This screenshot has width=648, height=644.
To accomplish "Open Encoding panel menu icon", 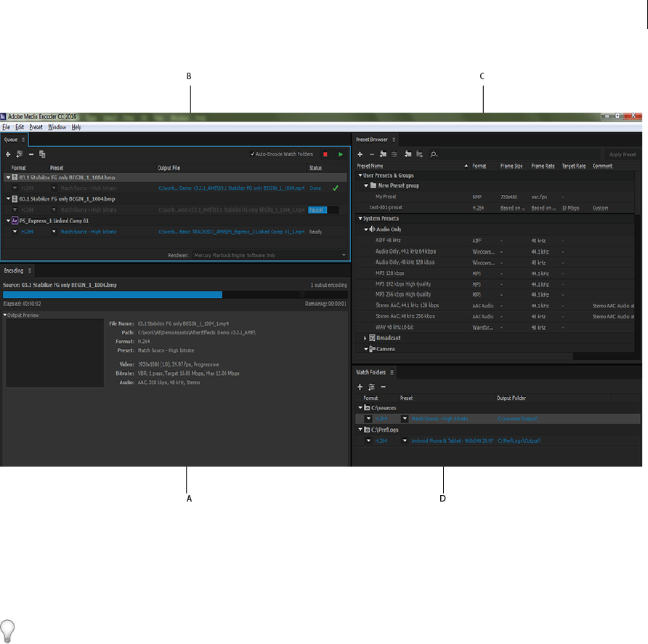I will click(x=30, y=270).
